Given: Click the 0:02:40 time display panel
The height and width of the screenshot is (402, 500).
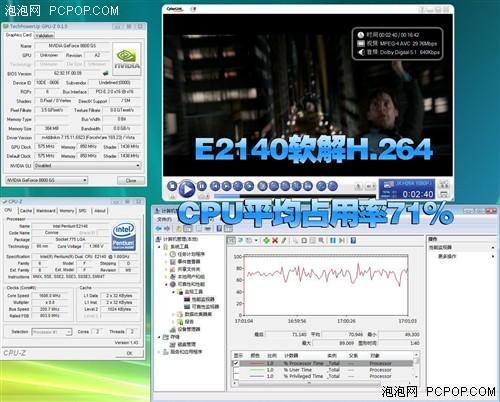Looking at the screenshot, I should tap(407, 189).
